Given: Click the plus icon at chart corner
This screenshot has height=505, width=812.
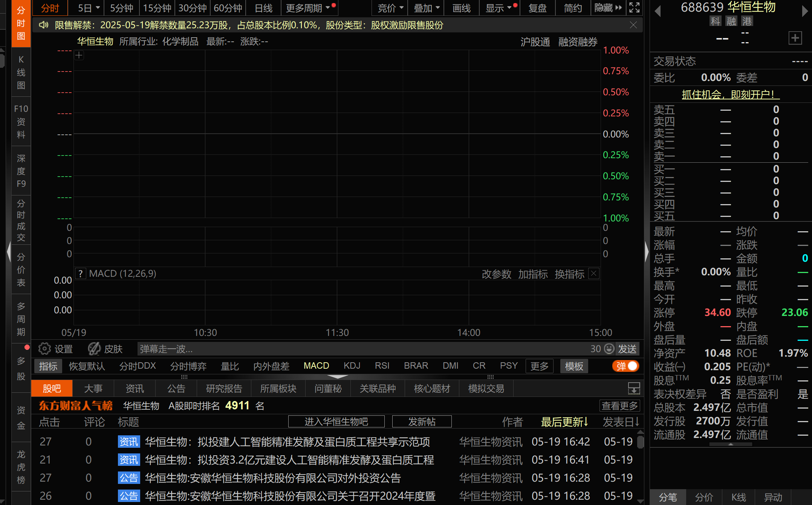Looking at the screenshot, I should (x=79, y=56).
